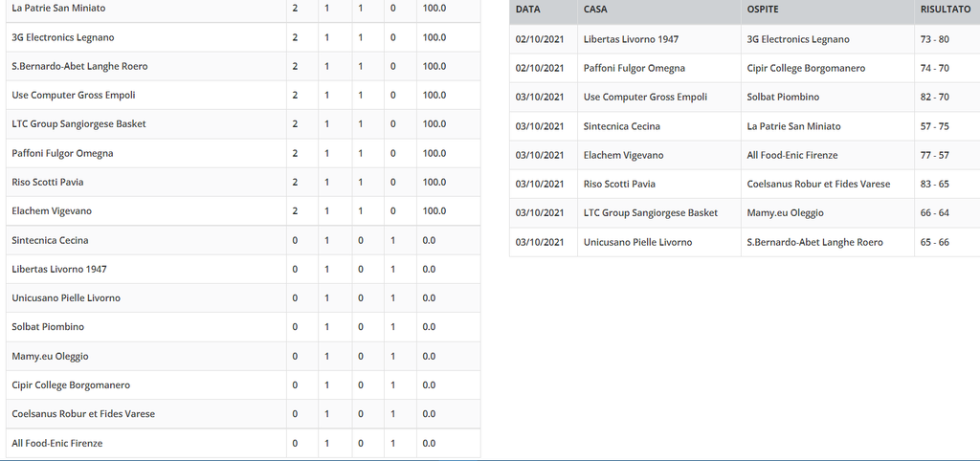Click the result 65 - 66
Viewport: 980px width, 461px height.
click(x=934, y=242)
